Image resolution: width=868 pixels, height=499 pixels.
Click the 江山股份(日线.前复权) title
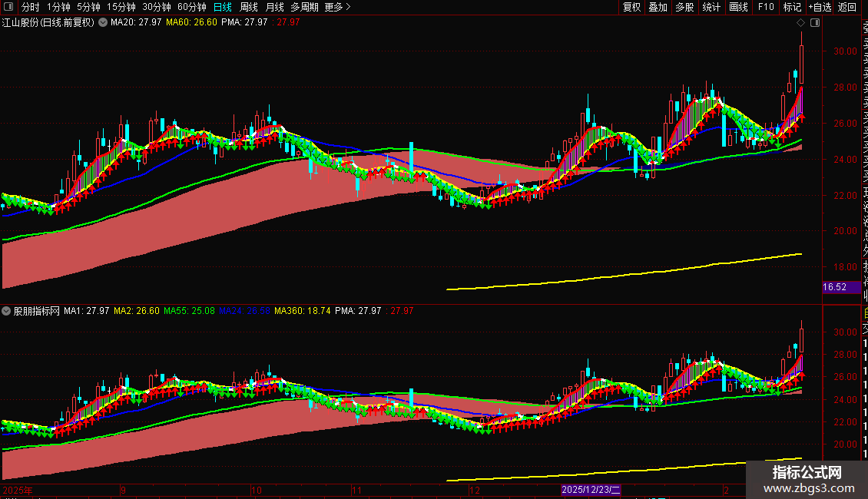[48, 23]
